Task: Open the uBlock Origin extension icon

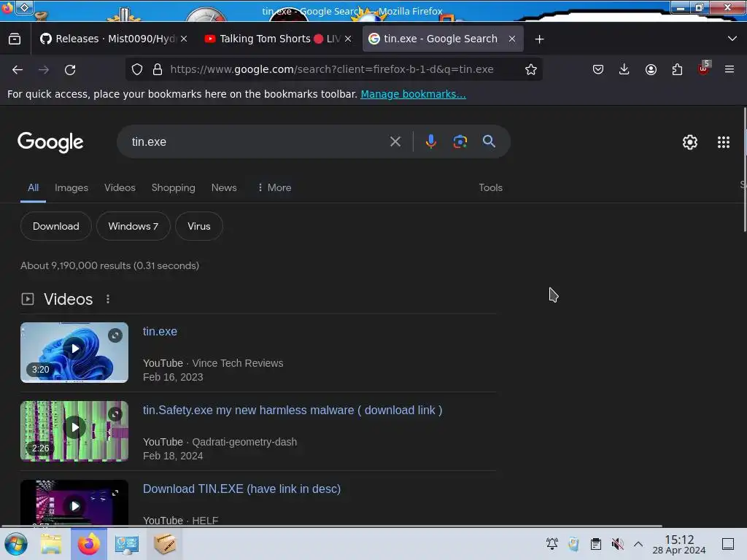Action: coord(704,69)
